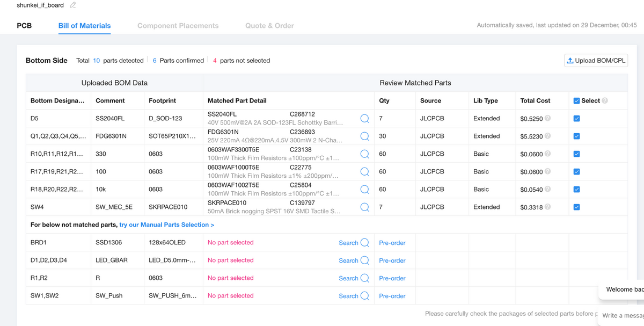This screenshot has width=644, height=326.
Task: Click the search icon for 0603WAF1002T5E part
Action: (x=364, y=190)
